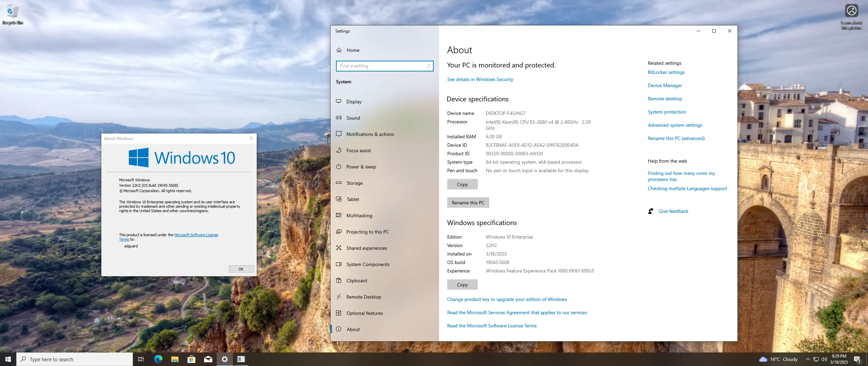Click the Give feedback smiley icon
Screen dimensions: 868x366
click(650, 211)
